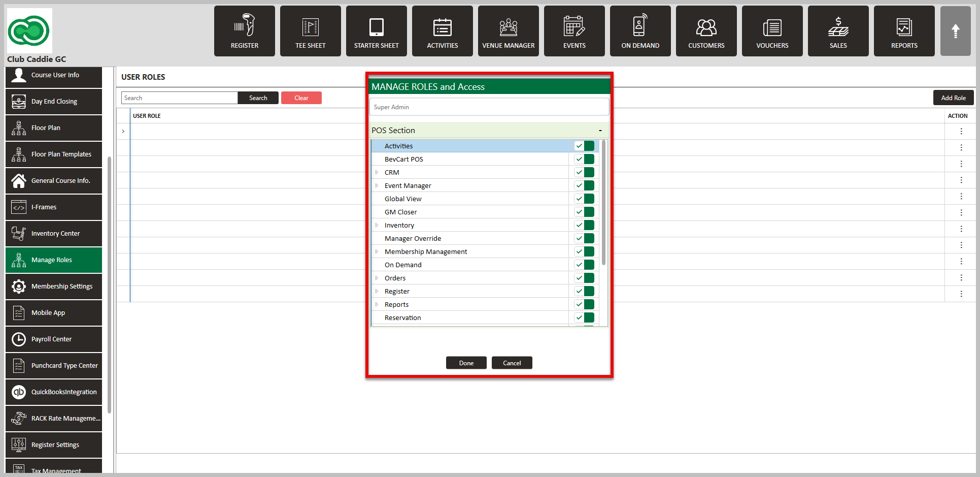
Task: Click the Search button
Action: [258, 98]
